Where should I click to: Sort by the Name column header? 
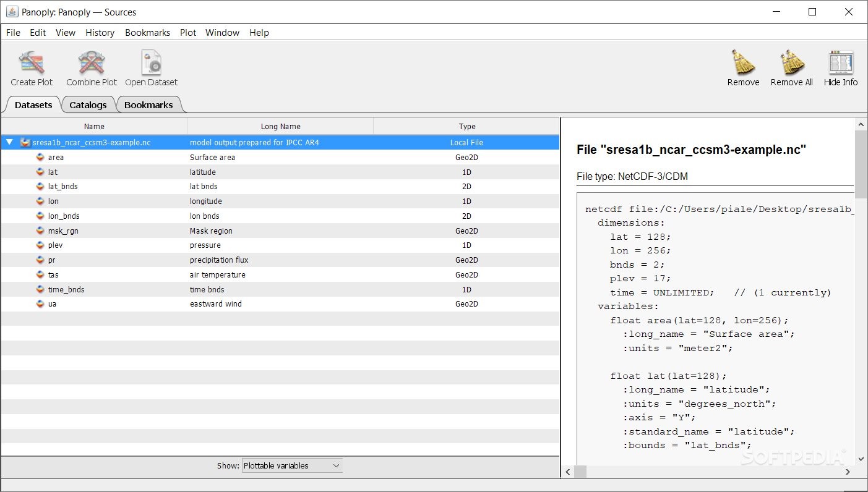94,127
